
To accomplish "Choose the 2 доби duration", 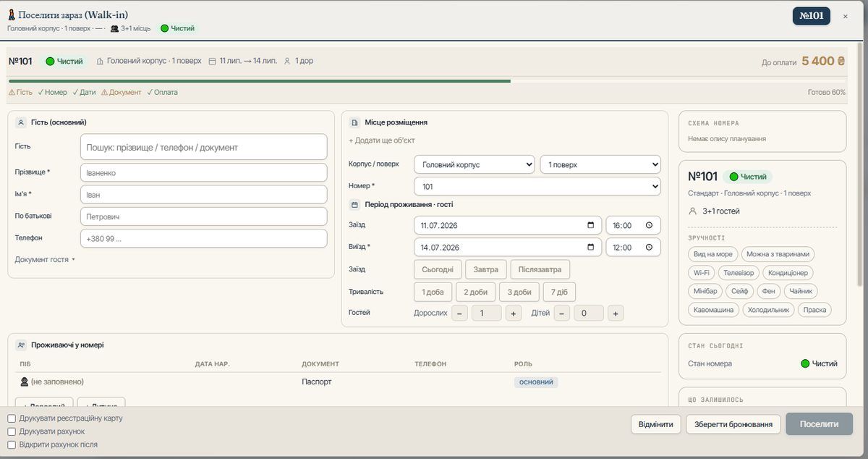I will 475,292.
